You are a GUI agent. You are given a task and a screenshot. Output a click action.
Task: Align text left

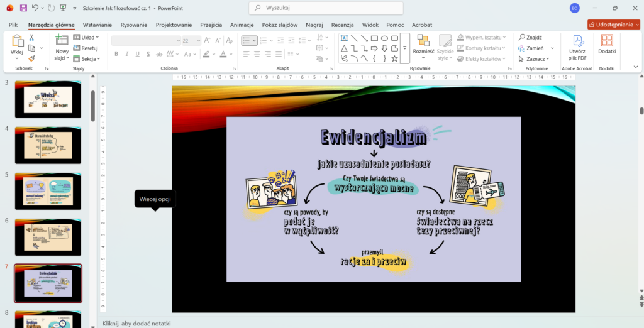pos(246,54)
